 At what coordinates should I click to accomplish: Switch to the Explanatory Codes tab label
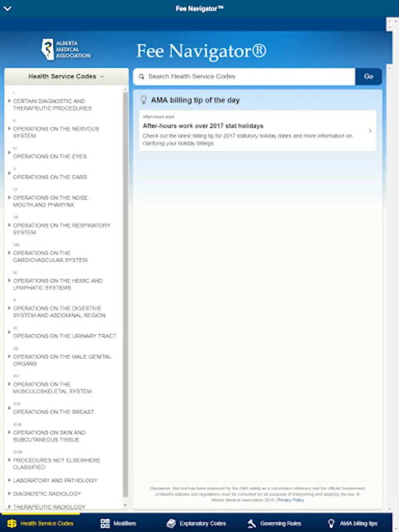pyautogui.click(x=203, y=524)
